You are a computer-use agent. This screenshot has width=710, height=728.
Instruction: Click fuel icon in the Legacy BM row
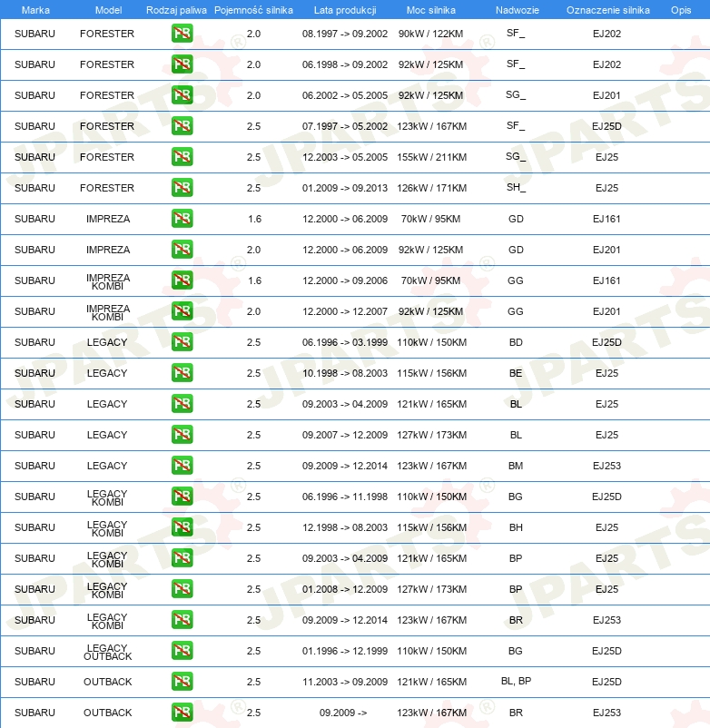tap(182, 466)
